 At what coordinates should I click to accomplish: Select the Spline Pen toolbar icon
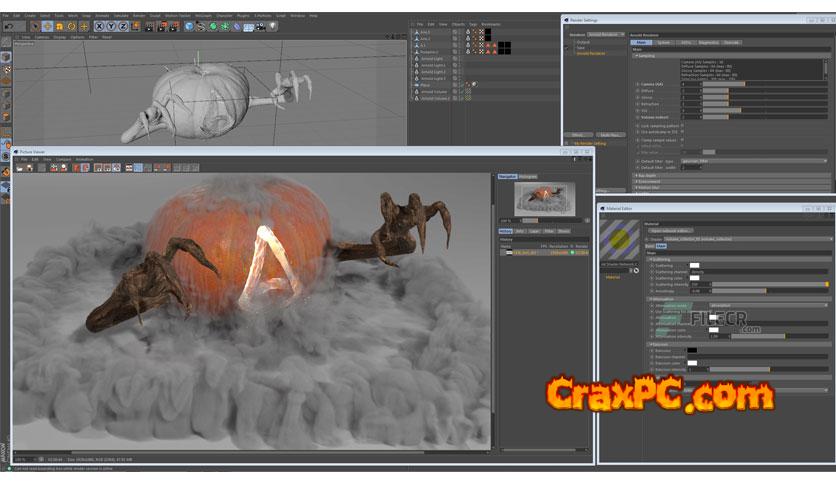[200, 26]
